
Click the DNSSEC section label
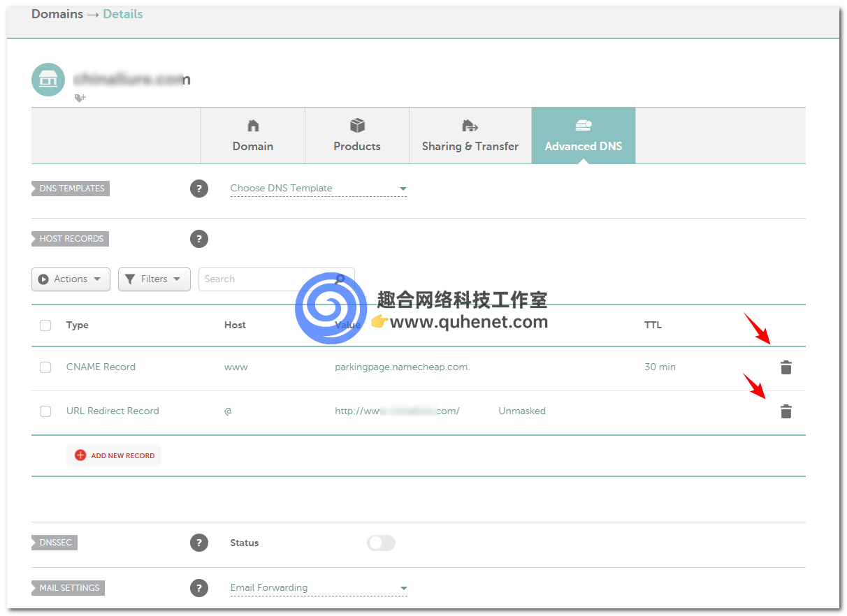[x=55, y=543]
